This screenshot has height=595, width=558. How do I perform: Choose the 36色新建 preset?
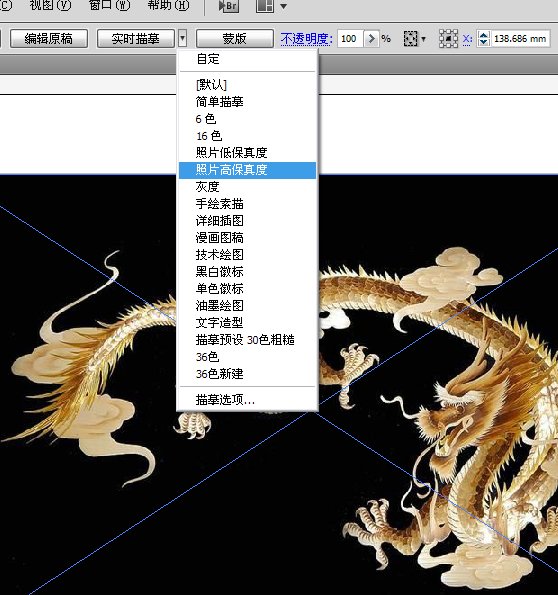247,374
